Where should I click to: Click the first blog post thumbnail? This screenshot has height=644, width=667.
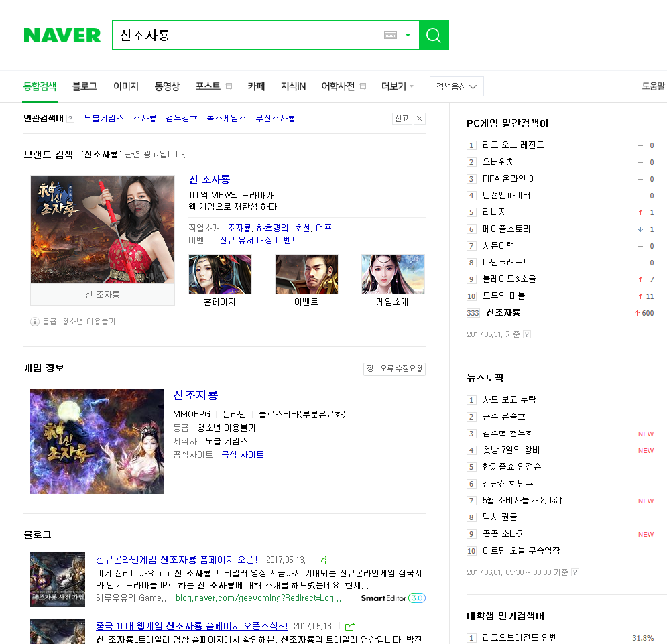click(58, 580)
